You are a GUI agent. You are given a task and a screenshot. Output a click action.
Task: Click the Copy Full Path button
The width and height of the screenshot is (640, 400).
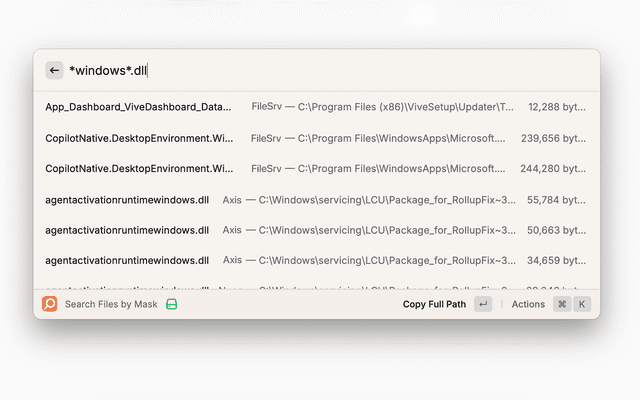pos(434,304)
